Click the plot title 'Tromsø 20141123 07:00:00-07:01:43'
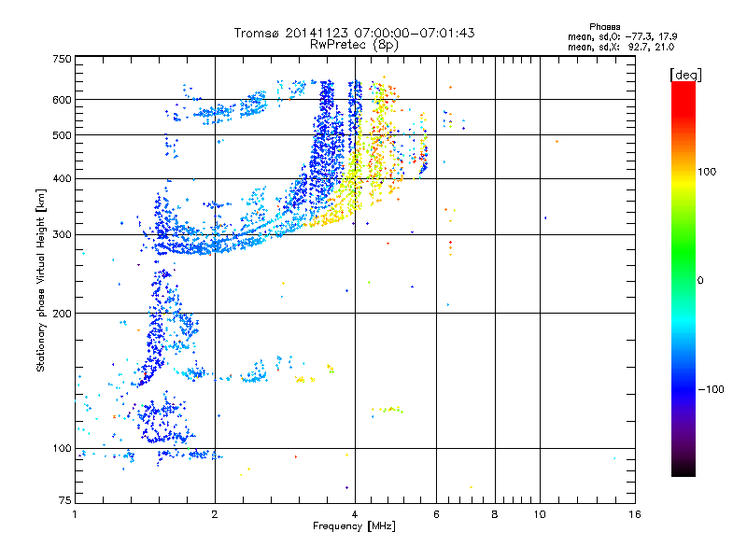 click(x=354, y=33)
